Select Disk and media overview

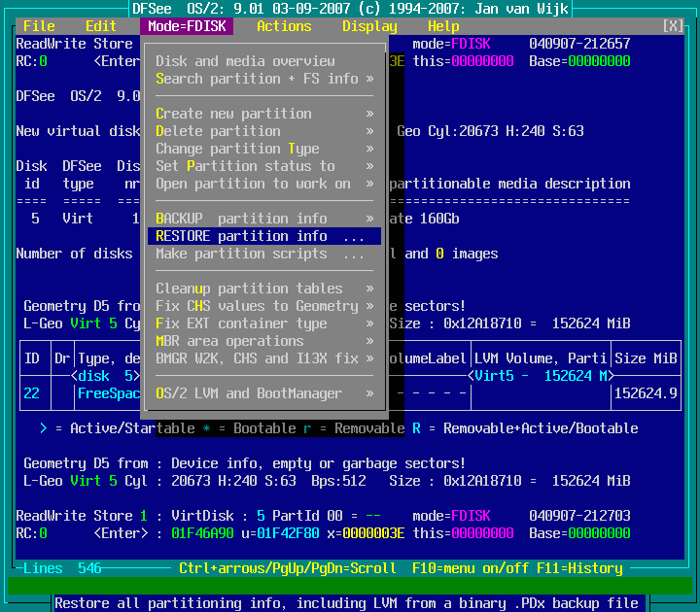[245, 61]
